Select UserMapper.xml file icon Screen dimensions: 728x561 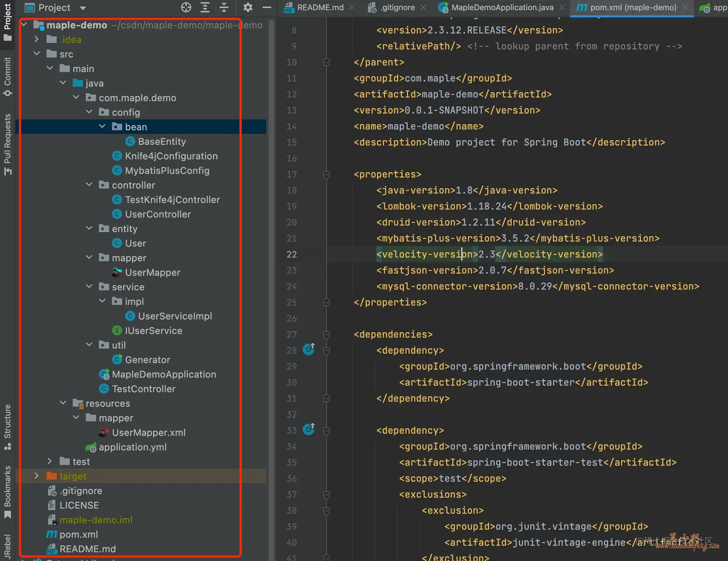104,432
